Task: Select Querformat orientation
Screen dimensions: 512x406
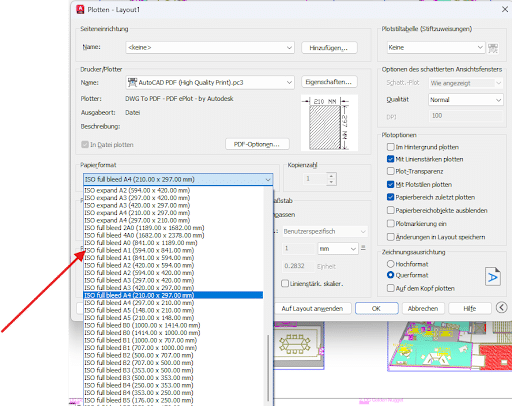Action: point(390,275)
